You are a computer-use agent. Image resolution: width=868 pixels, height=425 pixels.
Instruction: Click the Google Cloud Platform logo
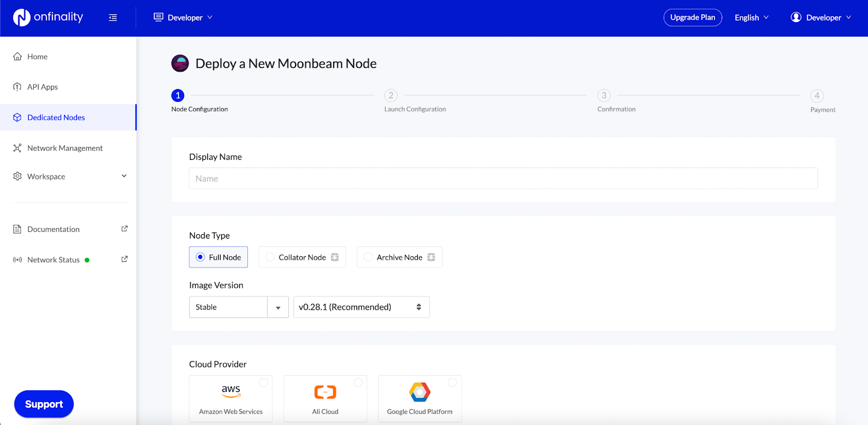click(x=420, y=391)
